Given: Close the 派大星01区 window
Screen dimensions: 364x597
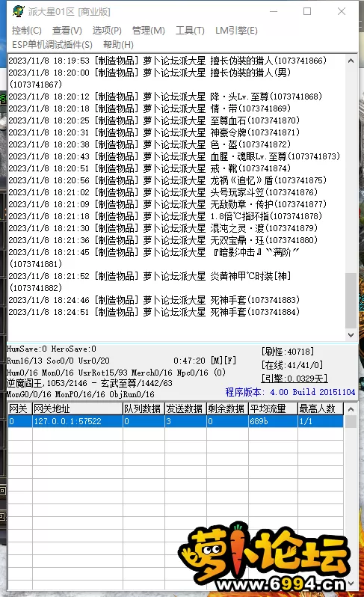Looking at the screenshot, I should pos(342,11).
